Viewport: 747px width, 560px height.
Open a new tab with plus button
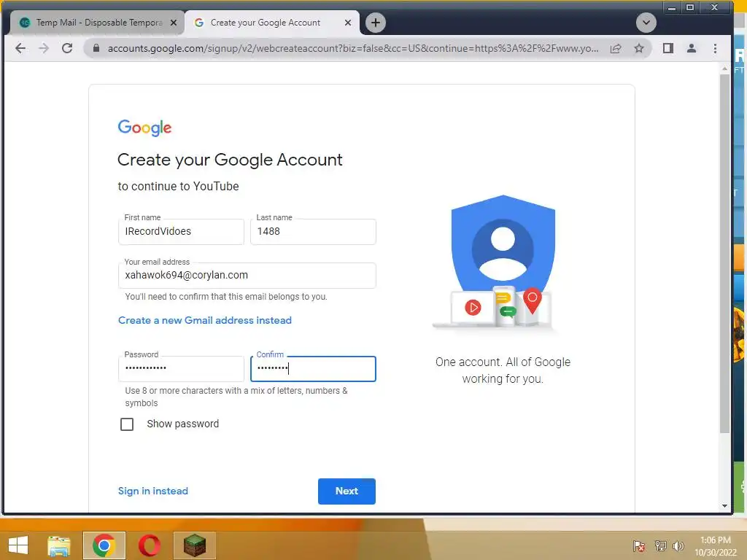point(376,23)
